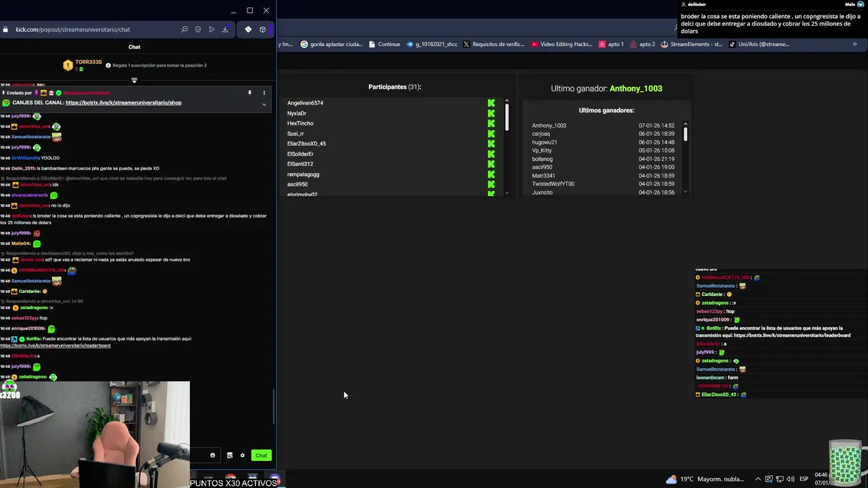Click the last winner name Anthony_1003
This screenshot has height=488, width=868.
pyautogui.click(x=636, y=88)
